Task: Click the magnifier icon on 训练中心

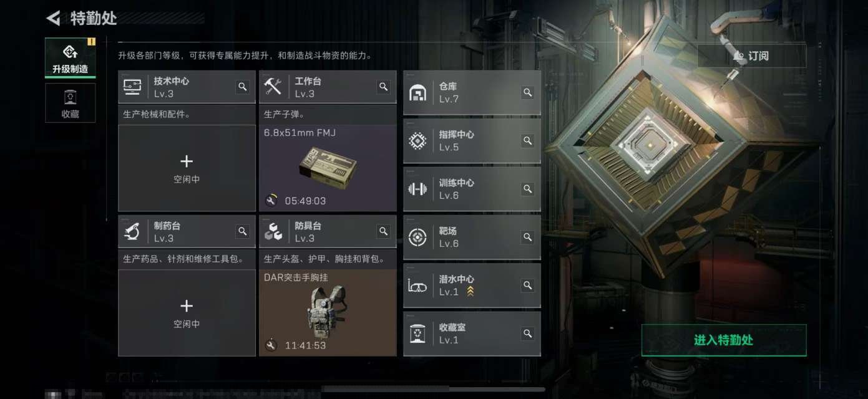Action: pos(528,189)
